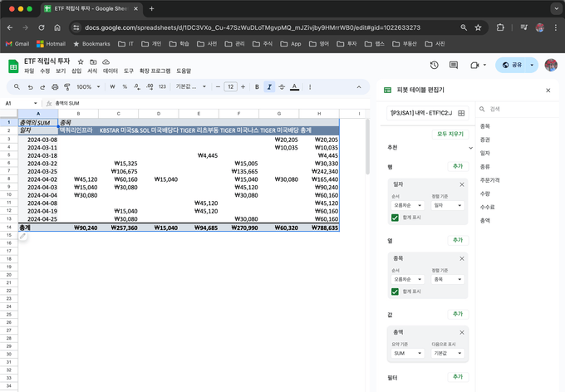The width and height of the screenshot is (565, 392).
Task: Toggle totals checkbox under 종목
Action: 395,292
